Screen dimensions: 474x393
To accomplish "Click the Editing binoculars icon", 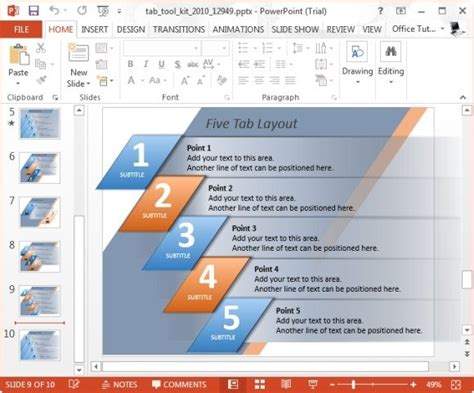I will (x=390, y=52).
